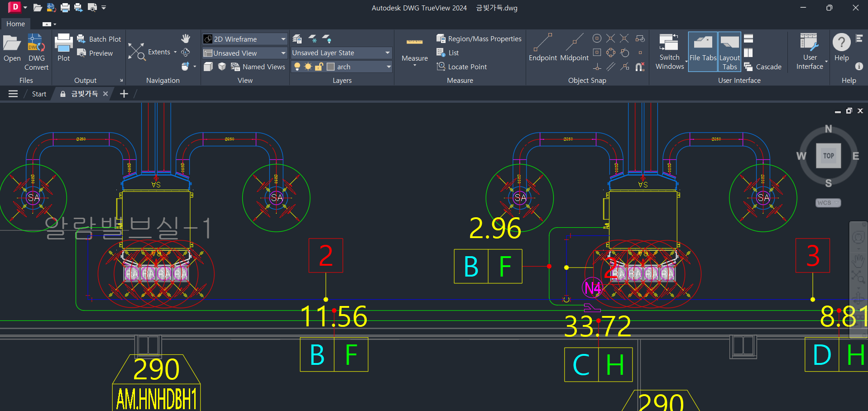
Task: Click the Quick Access DWG Convert icon
Action: (51, 8)
